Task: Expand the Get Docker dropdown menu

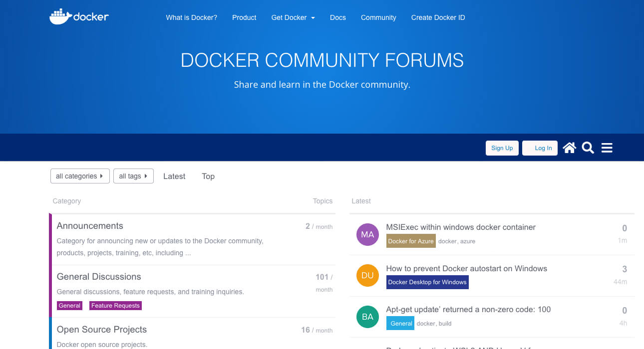Action: pyautogui.click(x=293, y=17)
